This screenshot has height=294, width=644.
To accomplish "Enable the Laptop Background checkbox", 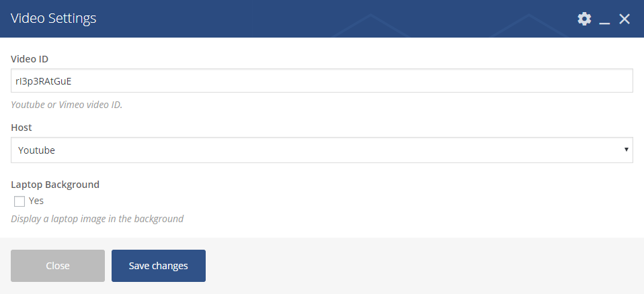I will click(19, 201).
